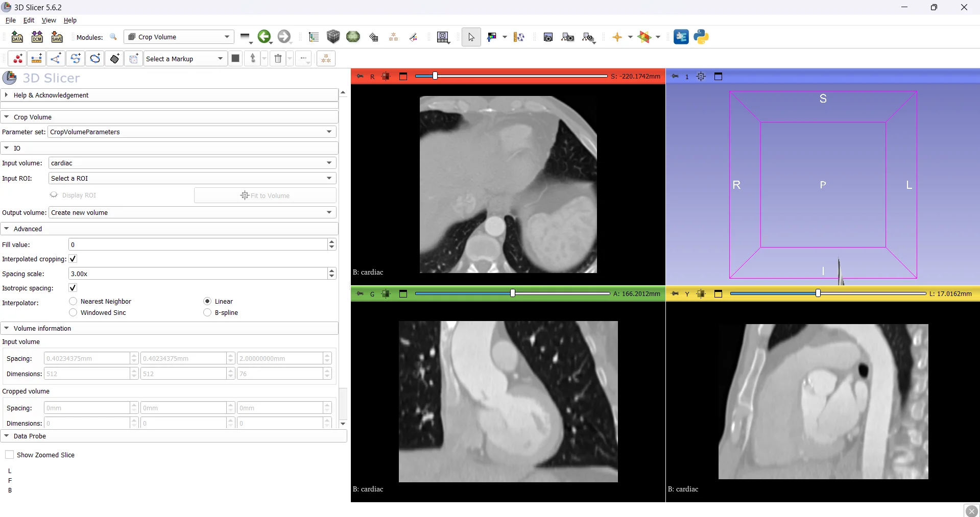Click the crosshair toggle icon
Screen dimensions: 980x517
pyautogui.click(x=617, y=37)
